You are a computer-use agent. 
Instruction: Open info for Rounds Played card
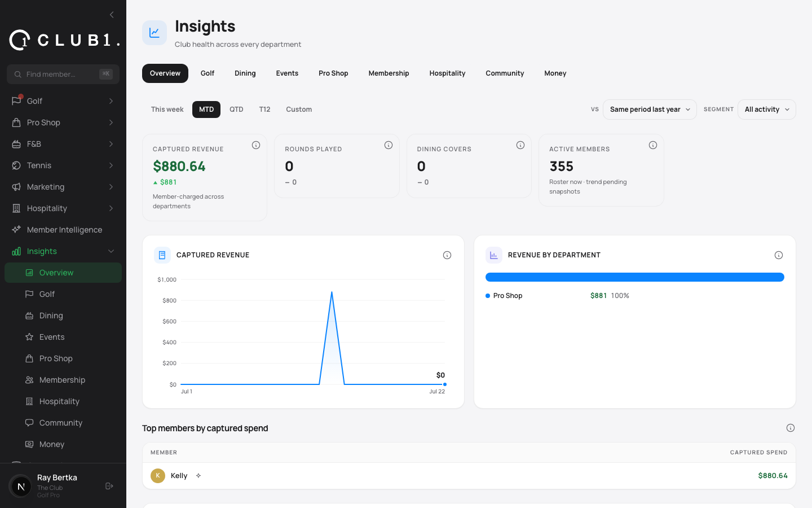389,145
